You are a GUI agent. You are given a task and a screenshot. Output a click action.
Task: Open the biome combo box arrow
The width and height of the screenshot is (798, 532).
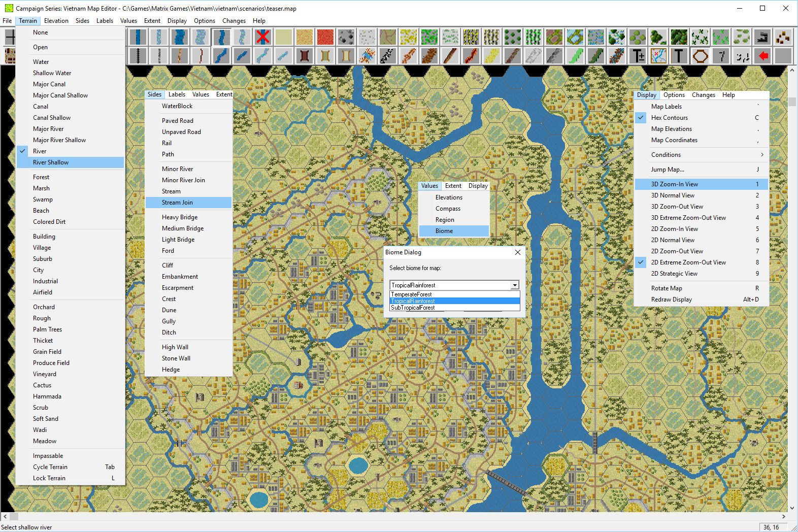coord(515,285)
